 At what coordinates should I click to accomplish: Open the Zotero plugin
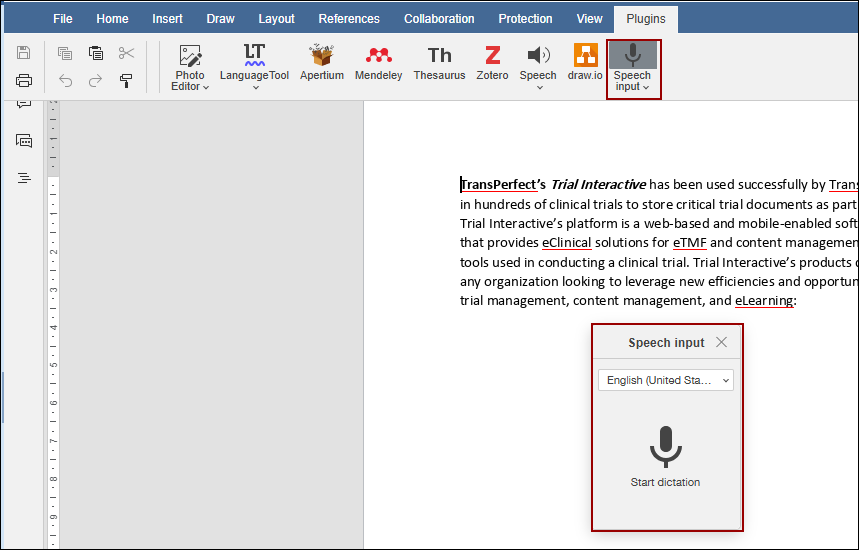tap(492, 62)
